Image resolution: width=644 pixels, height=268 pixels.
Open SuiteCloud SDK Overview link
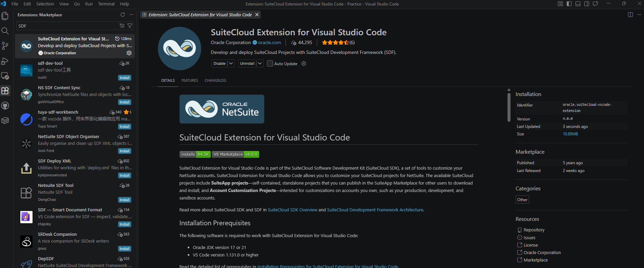pyautogui.click(x=292, y=210)
